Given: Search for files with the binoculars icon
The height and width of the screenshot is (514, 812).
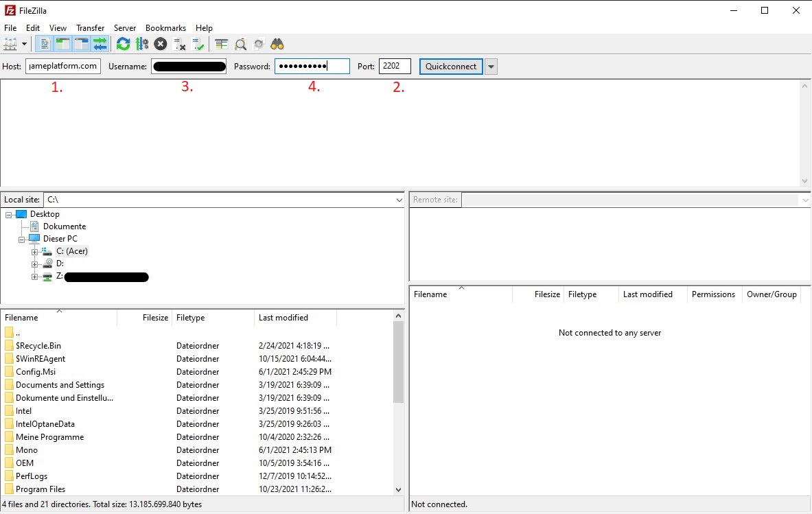Looking at the screenshot, I should pos(277,44).
